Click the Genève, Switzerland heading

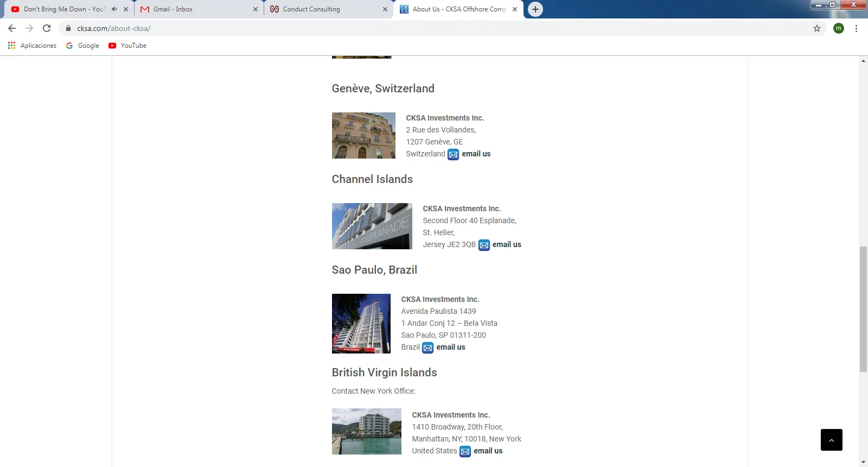click(x=383, y=89)
